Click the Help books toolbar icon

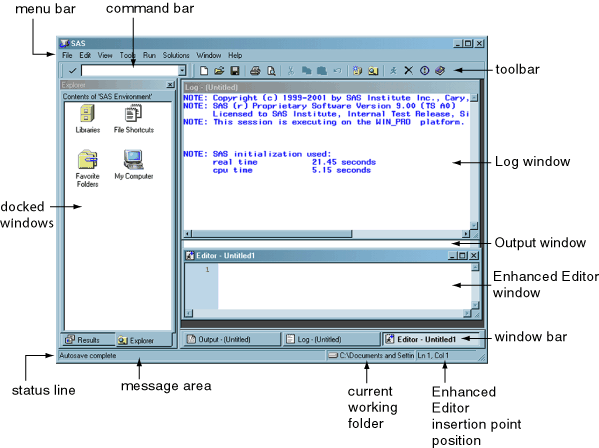[x=440, y=71]
